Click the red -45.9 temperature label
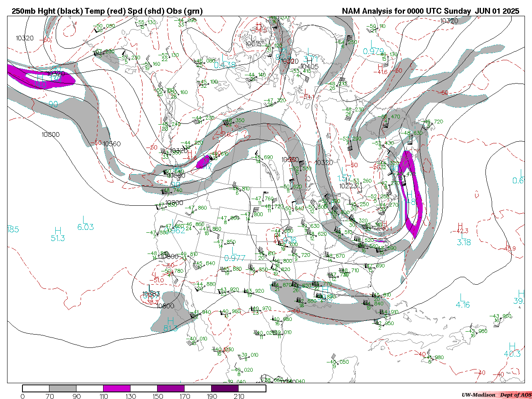 coord(510,249)
